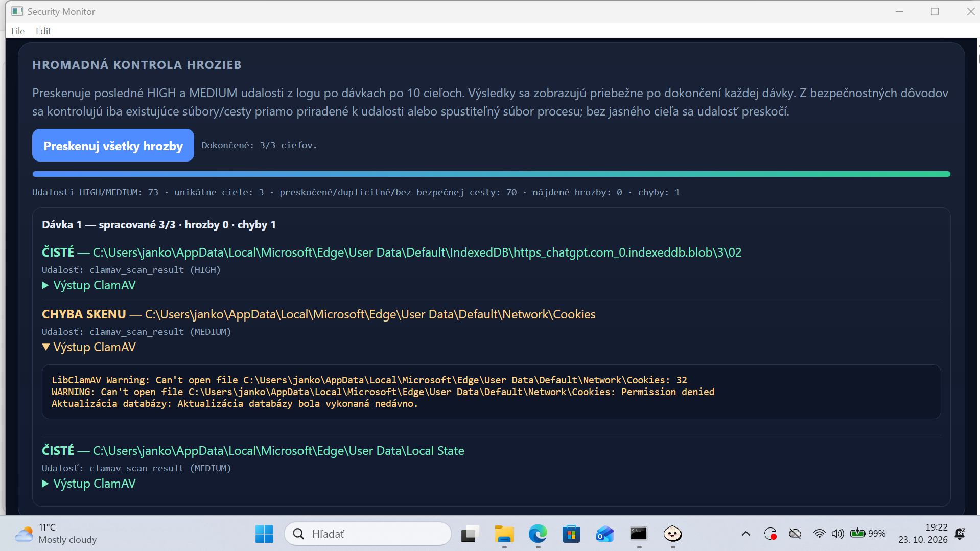Collapse Výstup ClamAV under the Cookies path
The height and width of the screenshot is (551, 980).
point(89,347)
